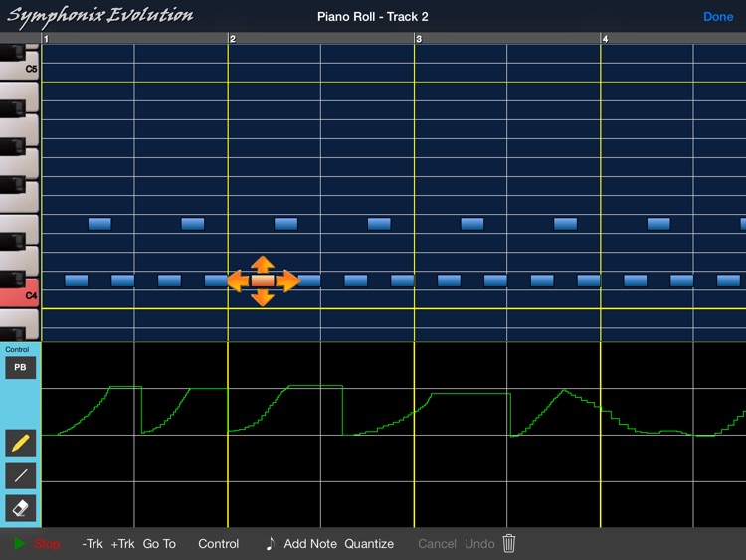Tap the Symphonix Evolution logo

[100, 16]
